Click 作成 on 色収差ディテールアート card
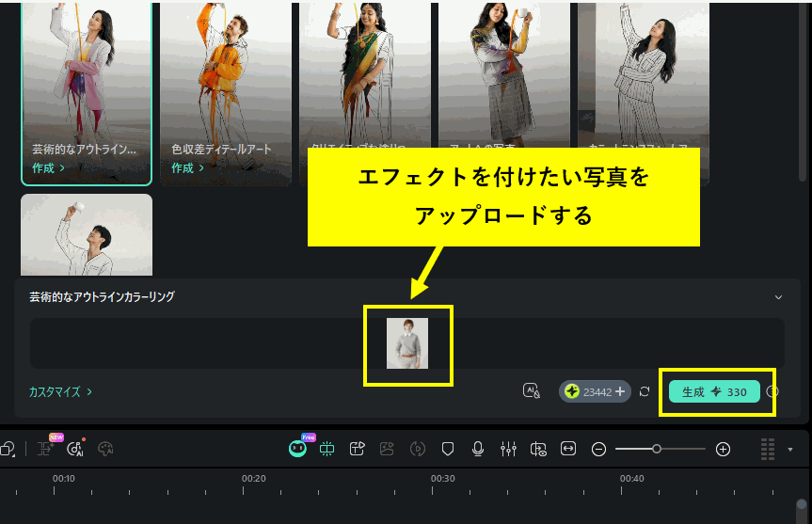The height and width of the screenshot is (524, 812). click(187, 167)
